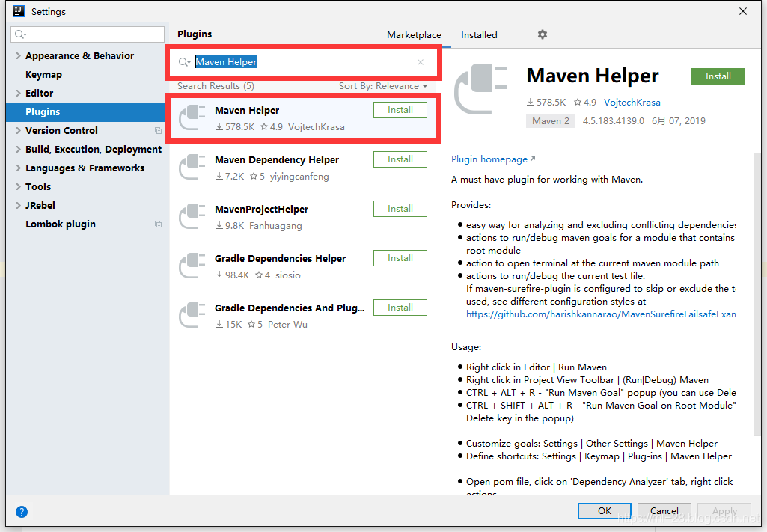Select the Gradle Dependencies And Plug... result title
The height and width of the screenshot is (532, 767).
[290, 308]
